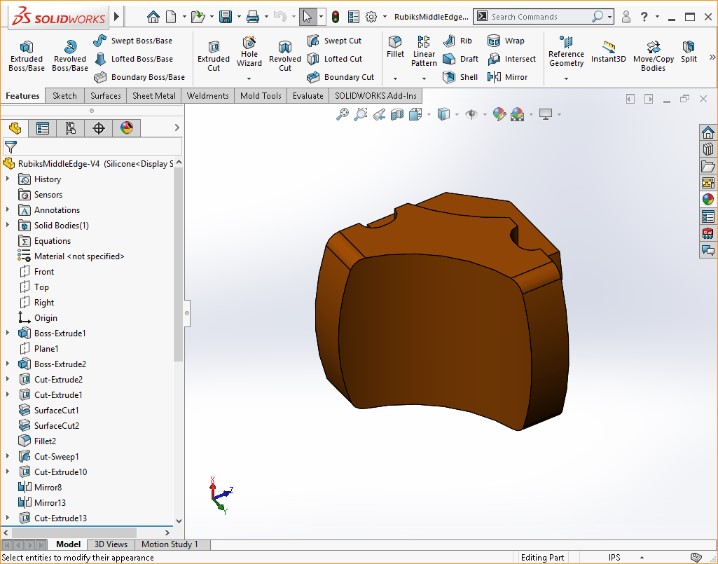Choose Boundary Boss/Base feature
Image resolution: width=718 pixels, height=564 pixels.
tap(139, 77)
